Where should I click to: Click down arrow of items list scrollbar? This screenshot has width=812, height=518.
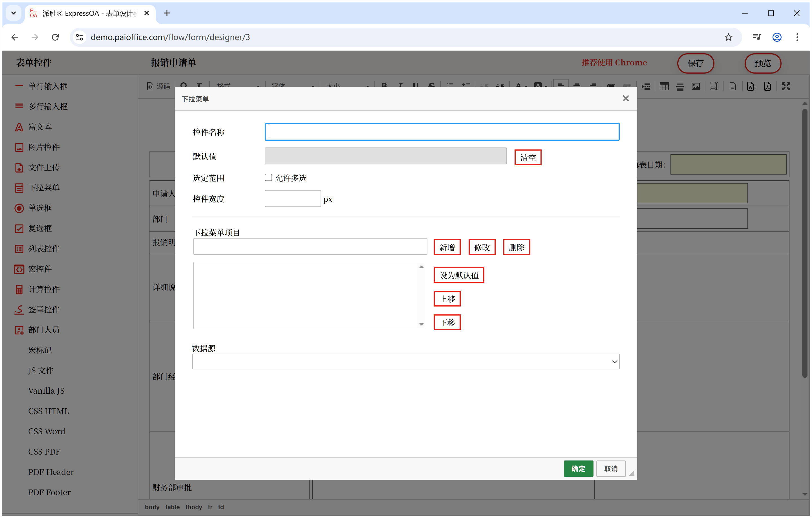pos(421,324)
